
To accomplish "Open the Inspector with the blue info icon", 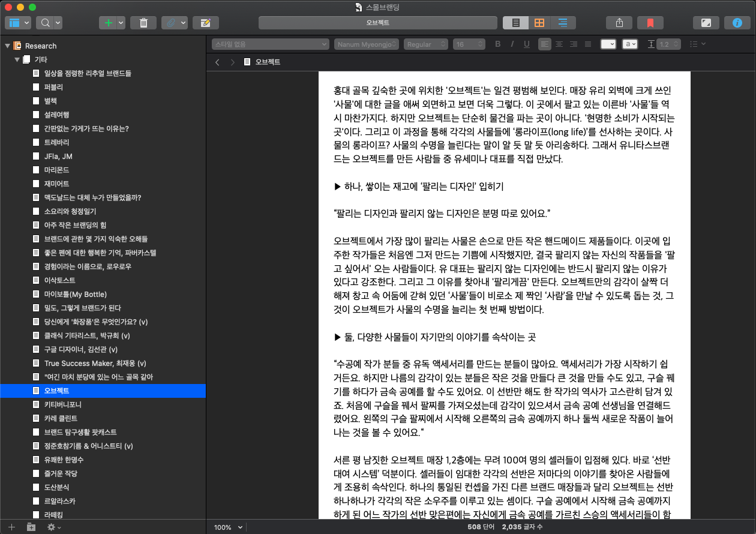I will point(737,22).
